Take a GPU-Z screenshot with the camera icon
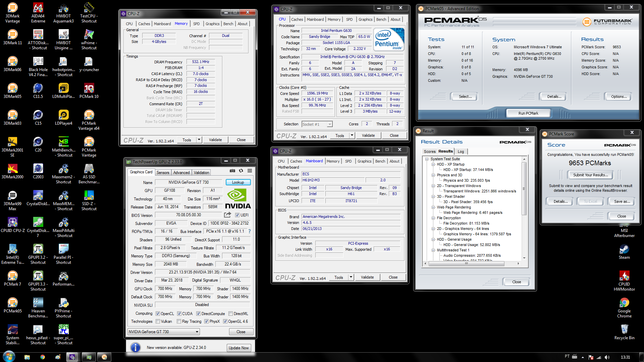The width and height of the screenshot is (644, 362). [232, 171]
